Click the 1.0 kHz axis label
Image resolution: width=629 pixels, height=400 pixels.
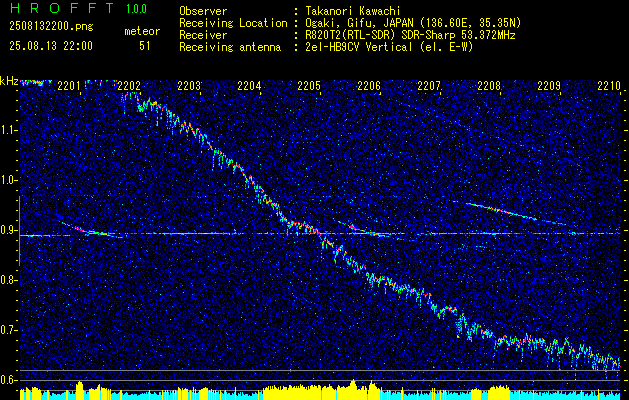coord(8,180)
